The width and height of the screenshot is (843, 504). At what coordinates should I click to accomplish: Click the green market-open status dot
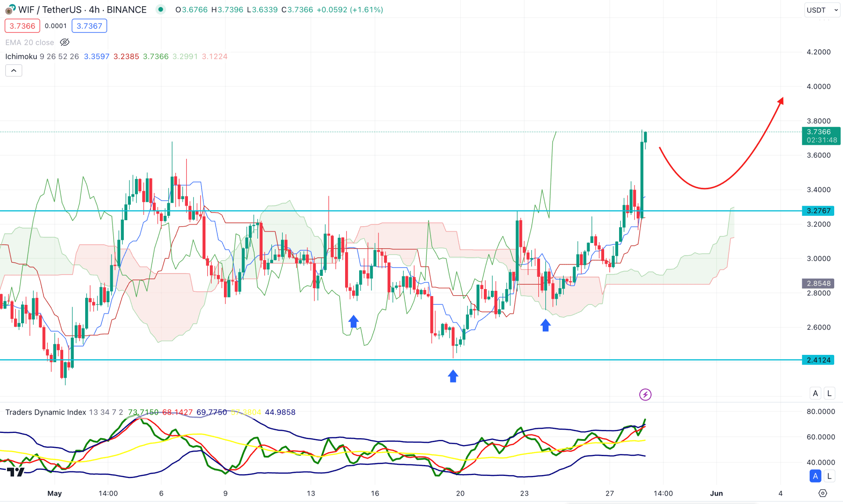click(161, 9)
